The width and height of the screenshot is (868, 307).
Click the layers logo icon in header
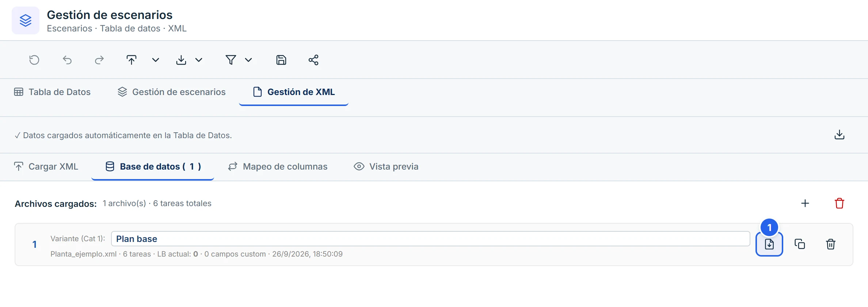coord(26,20)
